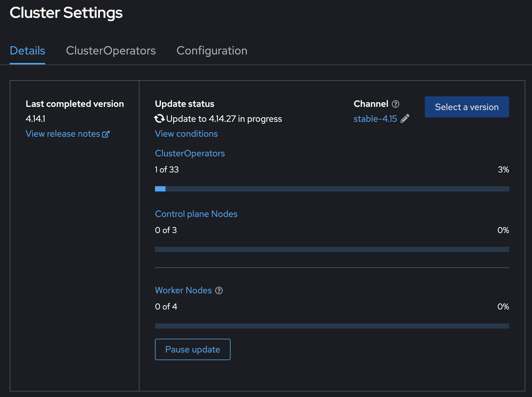Click the '0 of 4' worker count
This screenshot has width=532, height=397.
point(166,307)
